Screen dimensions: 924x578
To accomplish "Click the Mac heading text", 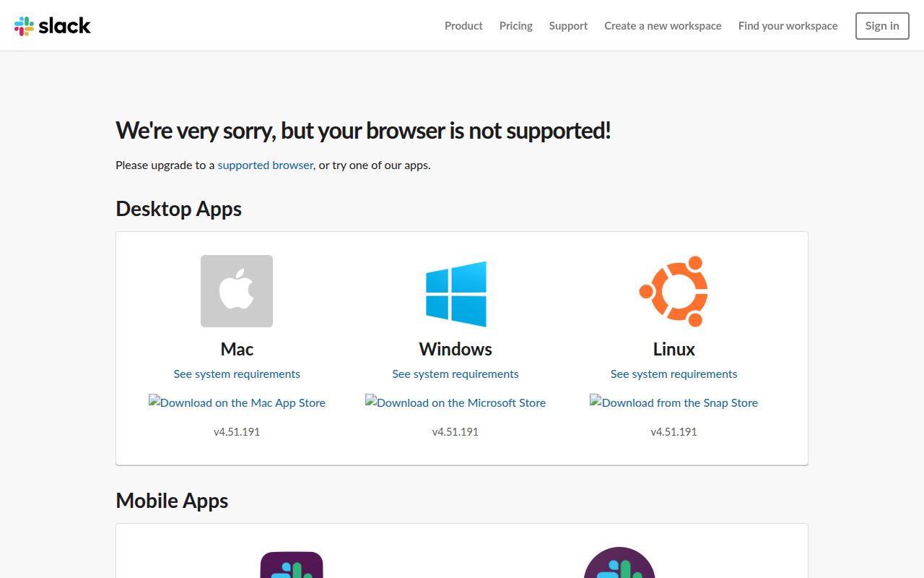I will (x=237, y=349).
